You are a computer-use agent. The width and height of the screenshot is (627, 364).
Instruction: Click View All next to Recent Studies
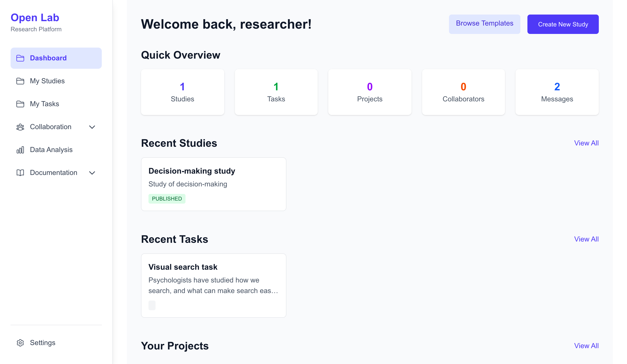click(x=586, y=143)
